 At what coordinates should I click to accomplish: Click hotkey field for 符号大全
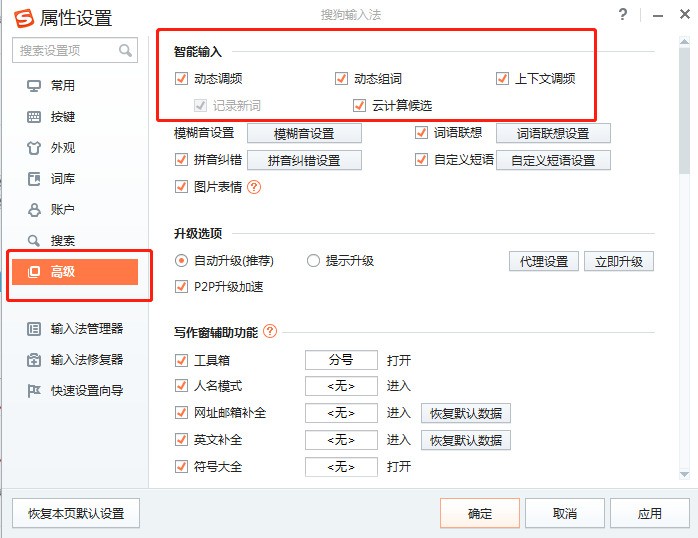(x=341, y=467)
